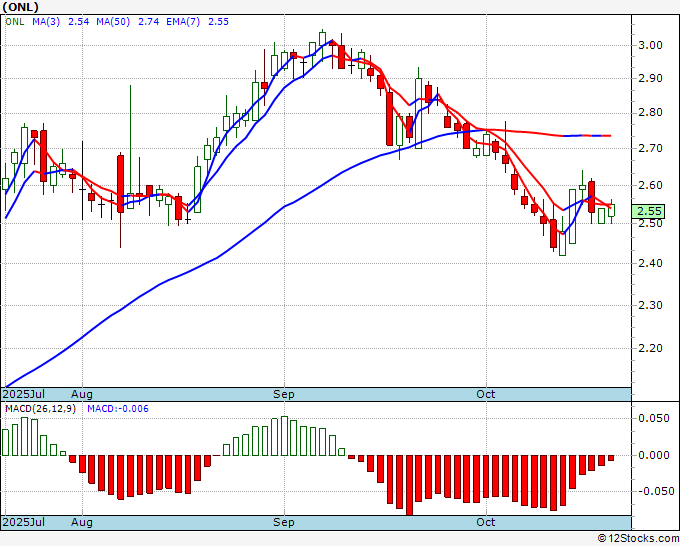The height and width of the screenshot is (546, 680).
Task: Click the MA(50) legend label
Action: 113,22
